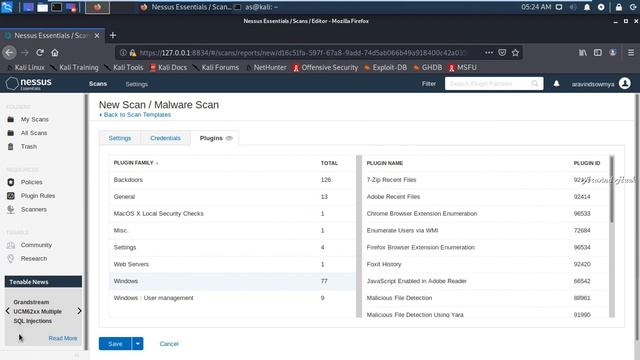Show next Tenable News item
The image size is (640, 360).
tap(79, 311)
